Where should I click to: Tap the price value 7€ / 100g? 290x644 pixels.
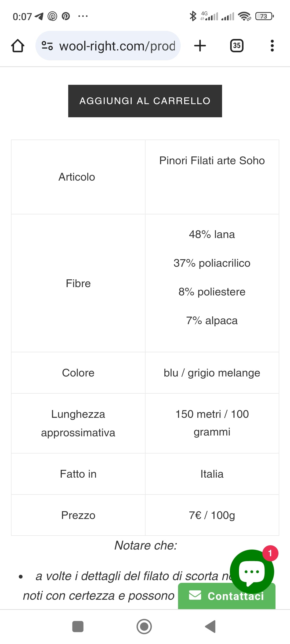212,515
